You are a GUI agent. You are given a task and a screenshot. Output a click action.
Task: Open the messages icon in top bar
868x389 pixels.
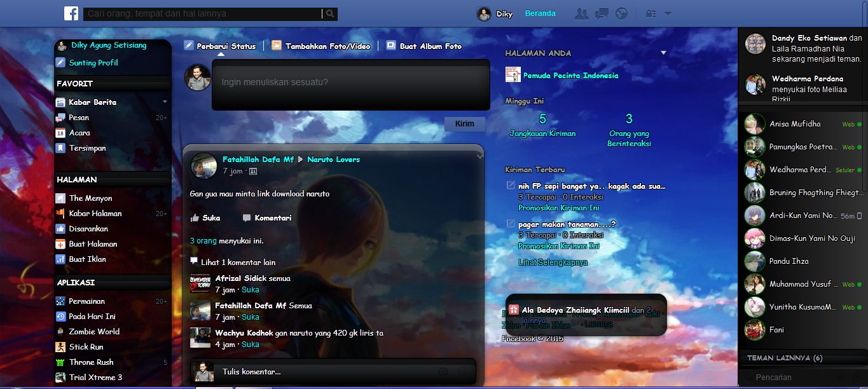point(602,13)
